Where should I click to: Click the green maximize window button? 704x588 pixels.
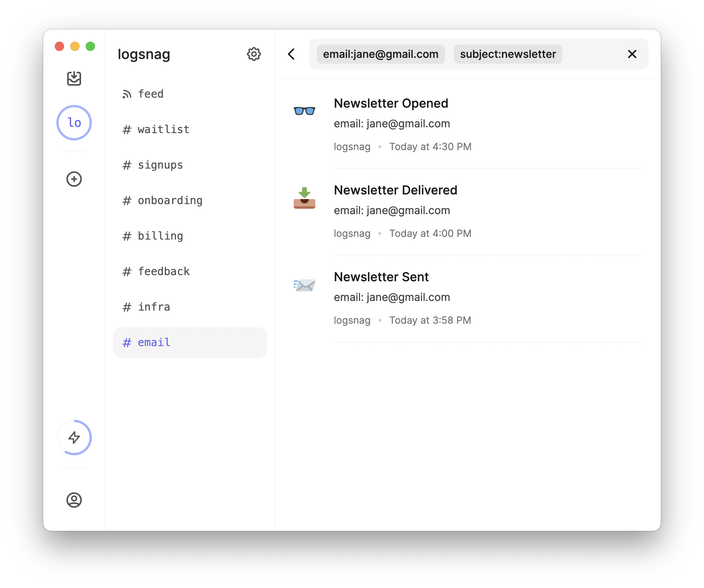pos(90,46)
